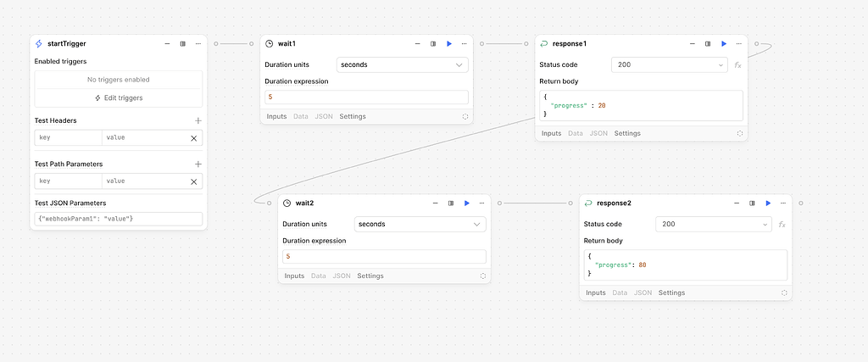The image size is (868, 362).
Task: Focus the wait2 Duration expression field
Action: [x=384, y=257]
